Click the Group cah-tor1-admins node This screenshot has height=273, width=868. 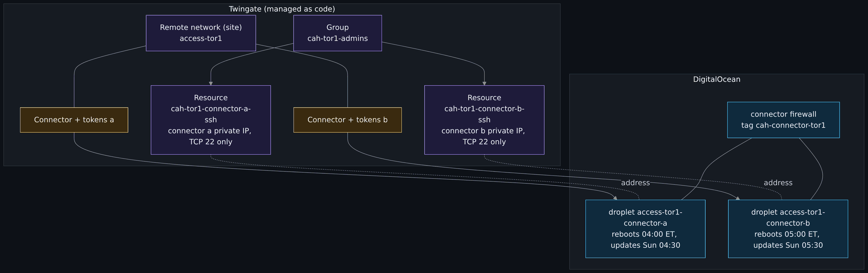click(337, 33)
